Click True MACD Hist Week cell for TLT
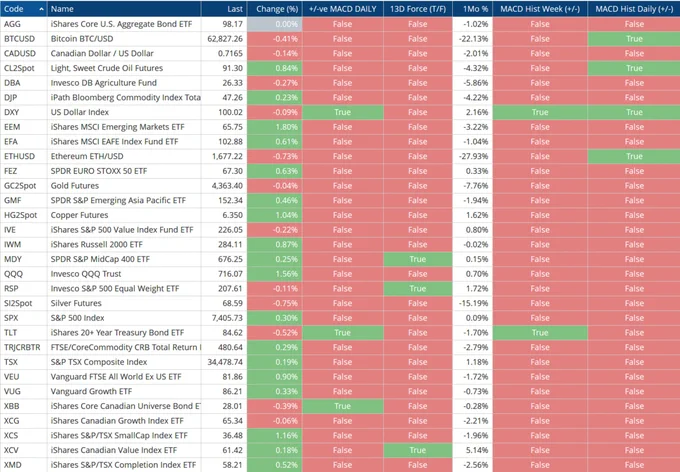680x472 pixels. 540,333
